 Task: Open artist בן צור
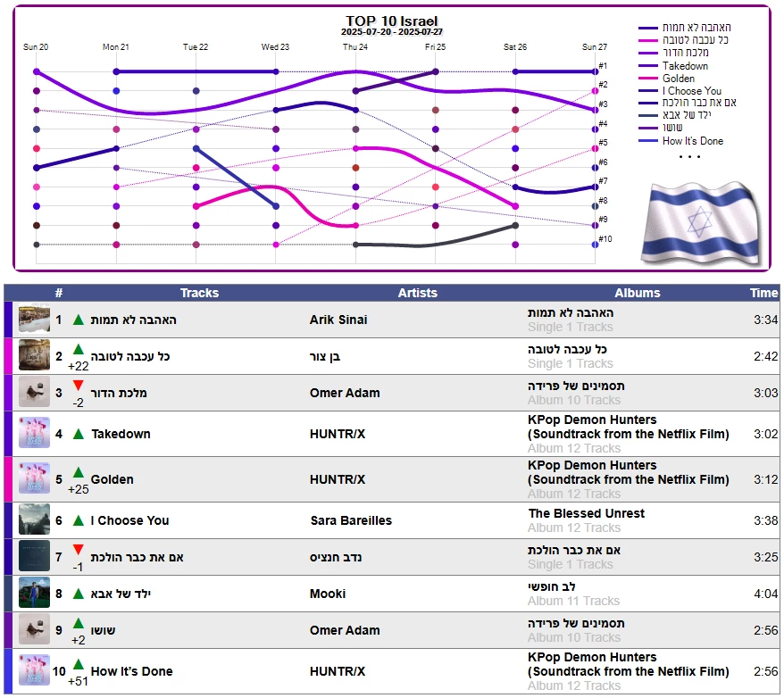click(x=325, y=356)
